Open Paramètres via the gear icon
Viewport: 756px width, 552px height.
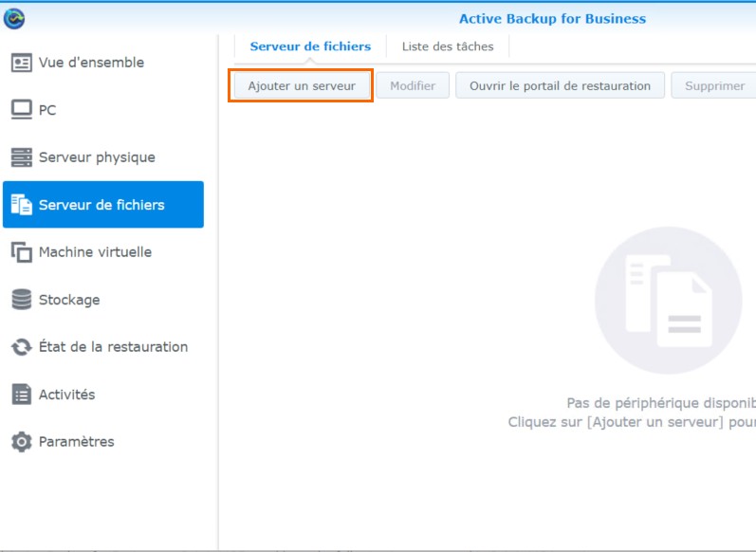(21, 442)
